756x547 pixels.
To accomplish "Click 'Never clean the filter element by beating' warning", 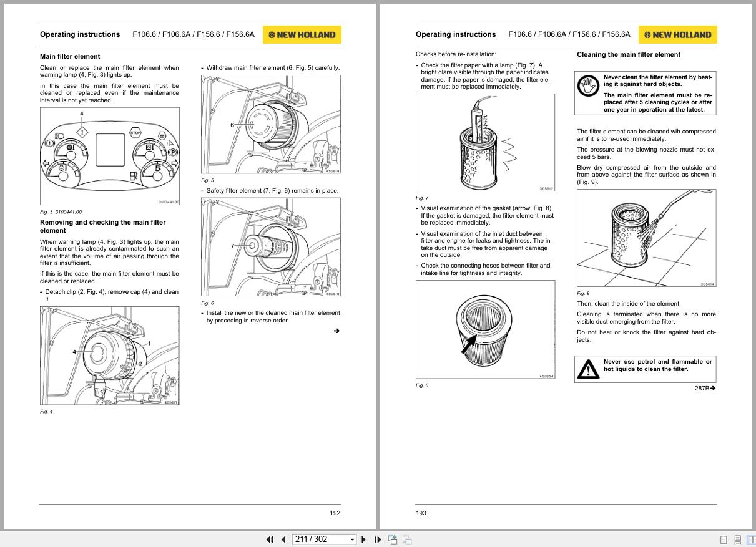I will pos(658,80).
